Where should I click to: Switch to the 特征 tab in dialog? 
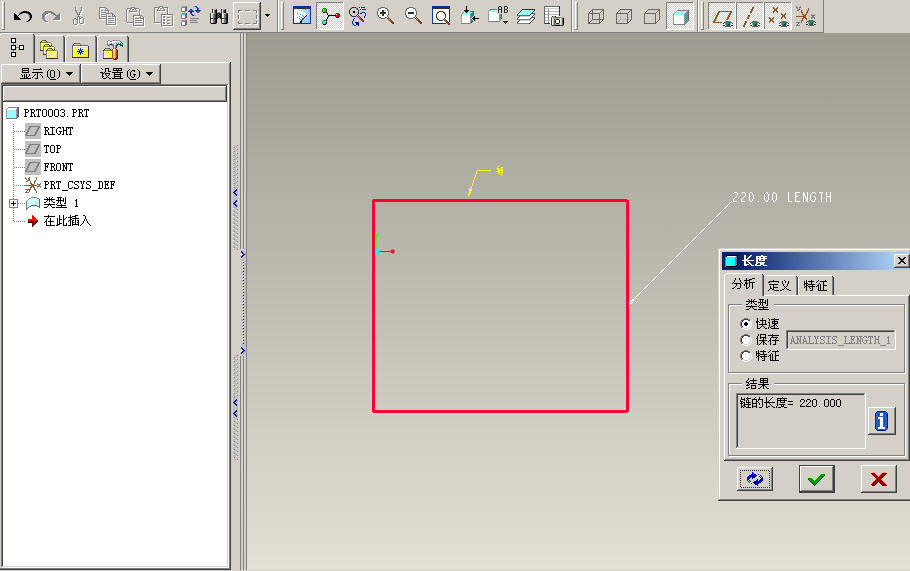tap(816, 285)
